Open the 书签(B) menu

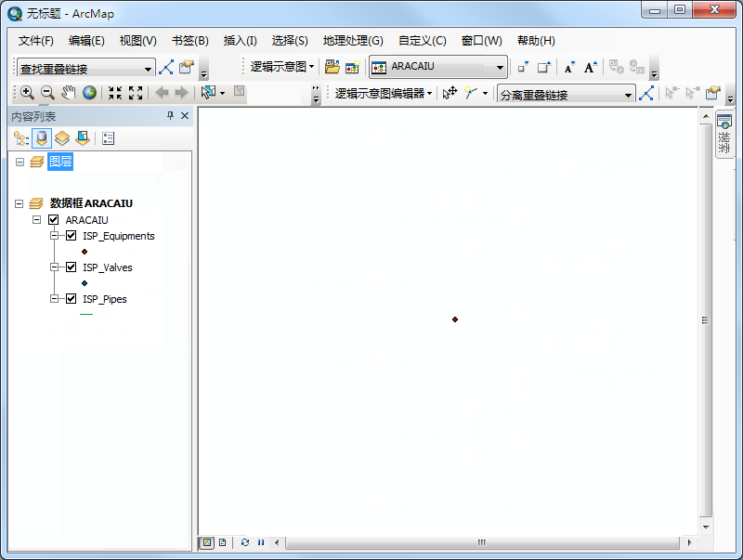pos(189,41)
